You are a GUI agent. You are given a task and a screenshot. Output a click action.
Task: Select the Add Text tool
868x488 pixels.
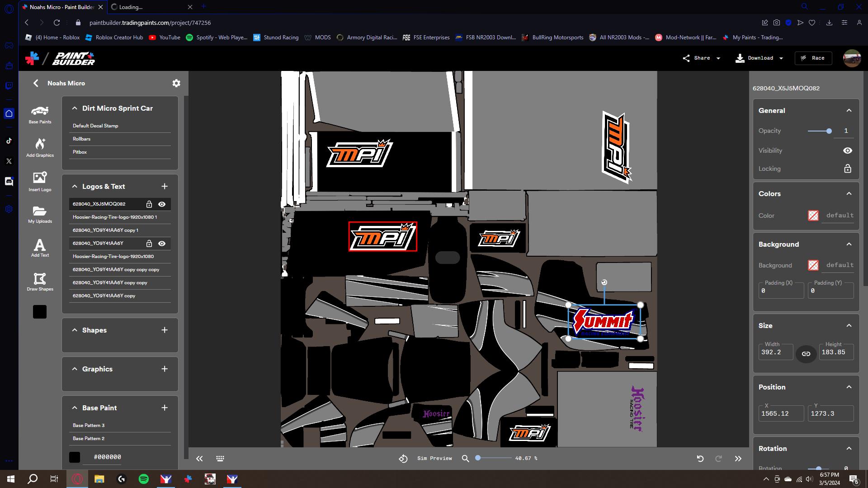coord(40,247)
